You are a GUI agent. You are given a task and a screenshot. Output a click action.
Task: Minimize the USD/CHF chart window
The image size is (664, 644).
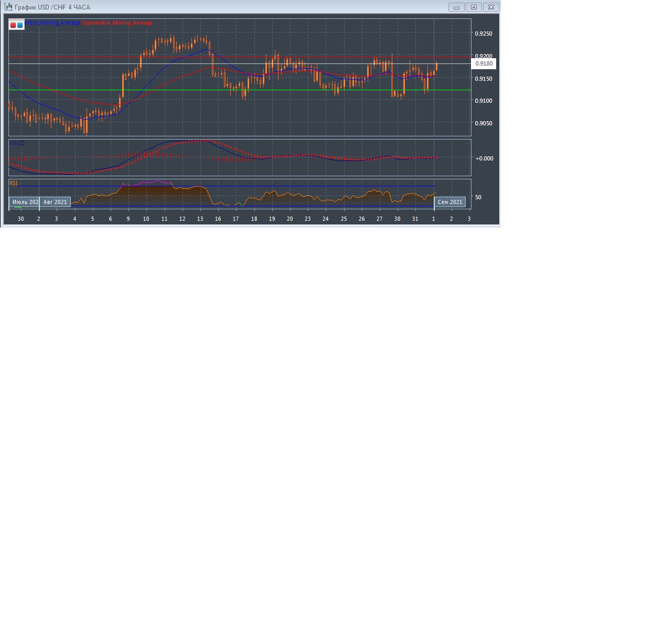click(456, 7)
